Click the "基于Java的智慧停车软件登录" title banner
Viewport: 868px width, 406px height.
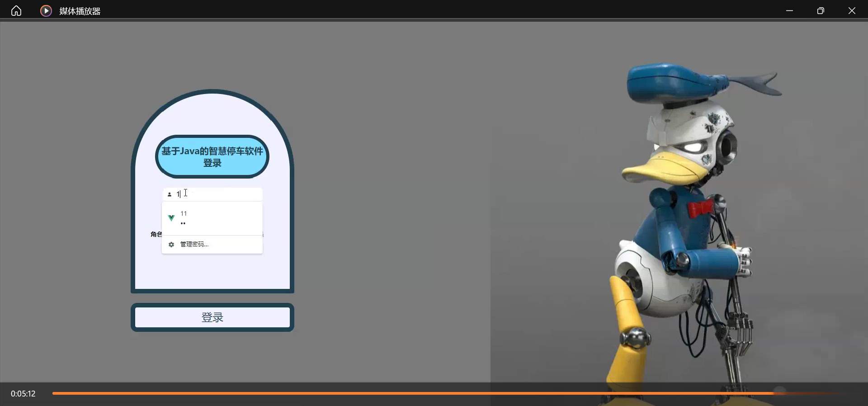(x=212, y=157)
